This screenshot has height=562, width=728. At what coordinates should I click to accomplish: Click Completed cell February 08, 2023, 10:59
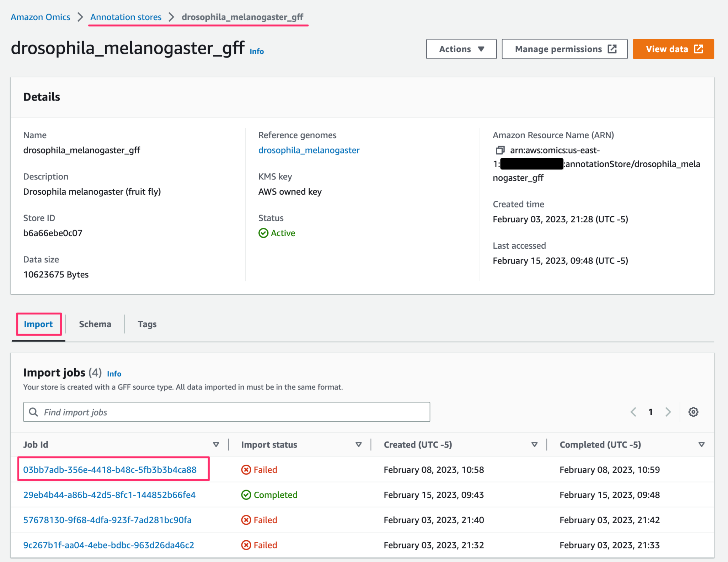pyautogui.click(x=610, y=470)
